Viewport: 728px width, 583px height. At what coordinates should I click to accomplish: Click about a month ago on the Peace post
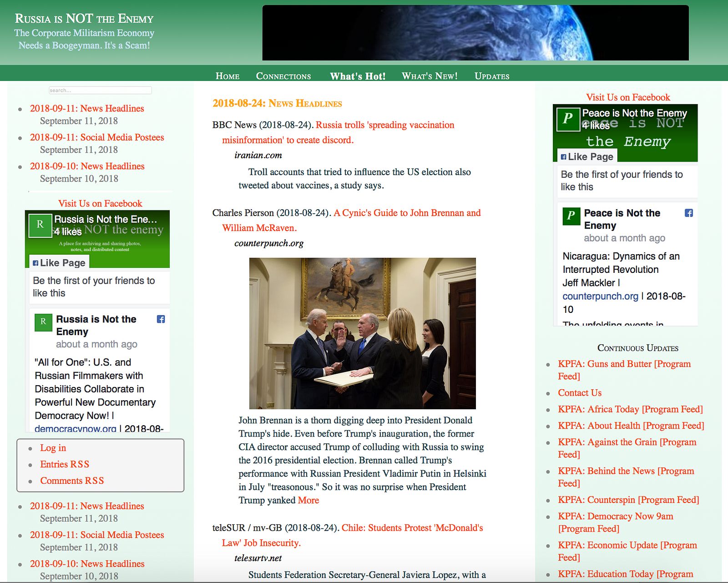[x=624, y=238]
